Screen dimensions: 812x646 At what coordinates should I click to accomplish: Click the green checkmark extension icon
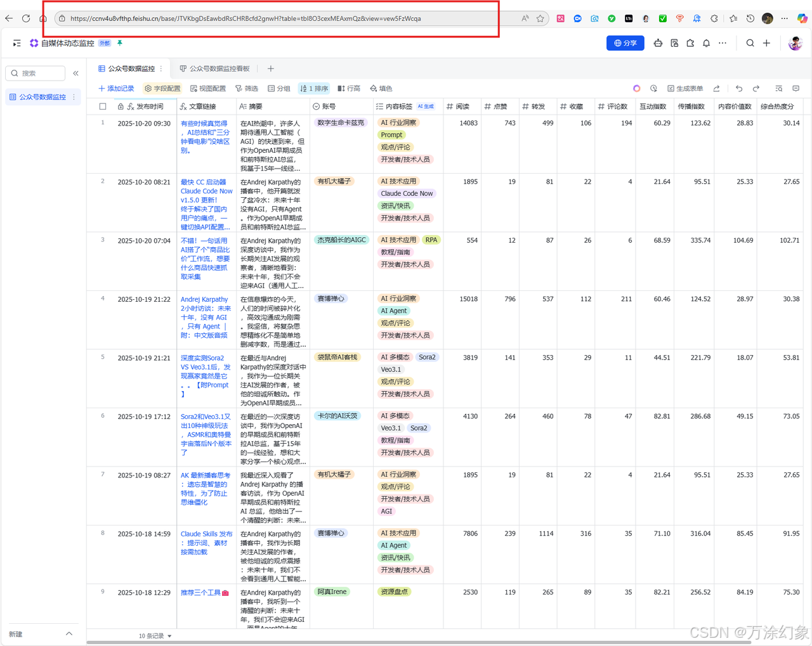pyautogui.click(x=663, y=18)
